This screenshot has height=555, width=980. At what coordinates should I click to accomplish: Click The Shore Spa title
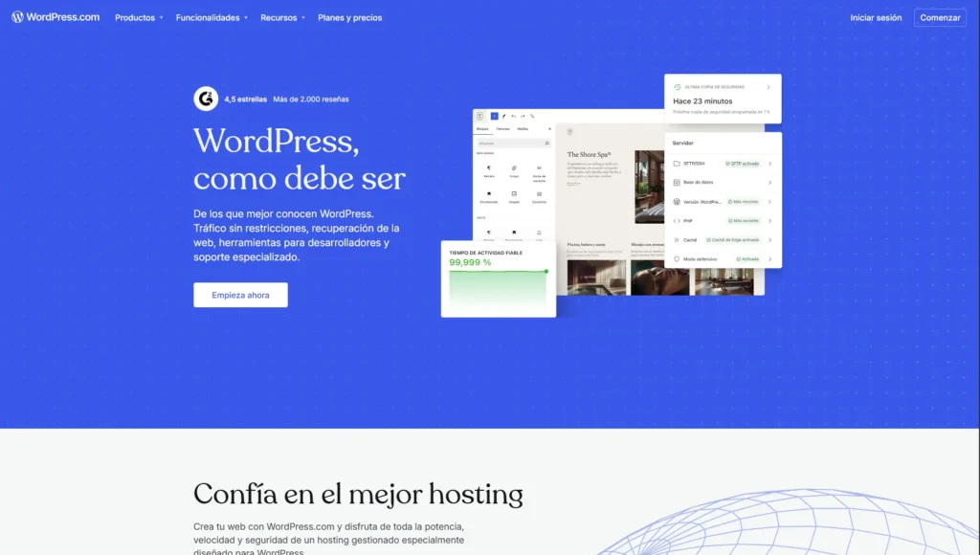[589, 154]
